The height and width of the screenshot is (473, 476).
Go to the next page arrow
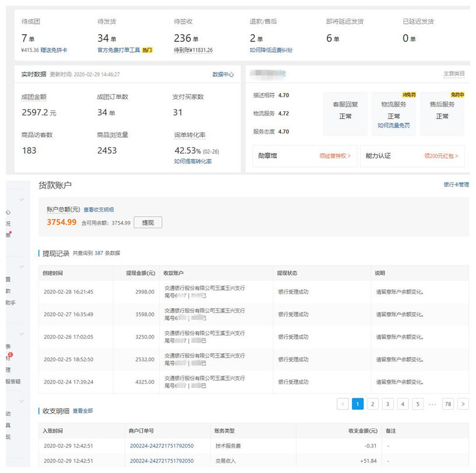[463, 404]
